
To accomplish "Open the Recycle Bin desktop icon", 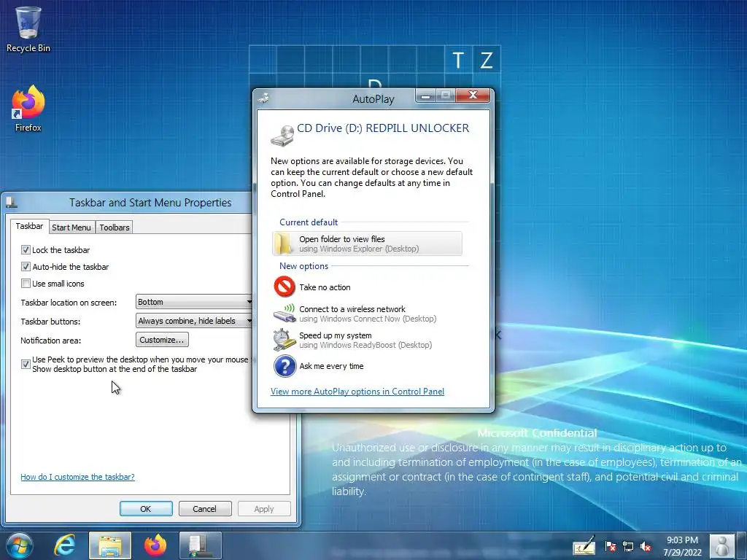I will tap(28, 29).
